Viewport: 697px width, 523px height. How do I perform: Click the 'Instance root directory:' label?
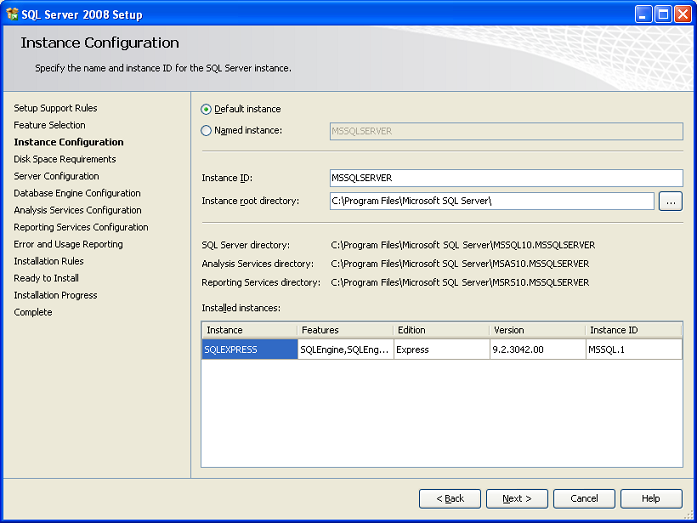click(250, 201)
